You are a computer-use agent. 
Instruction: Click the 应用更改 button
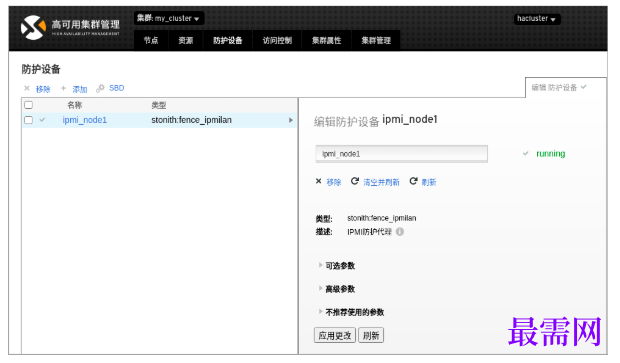click(x=335, y=335)
